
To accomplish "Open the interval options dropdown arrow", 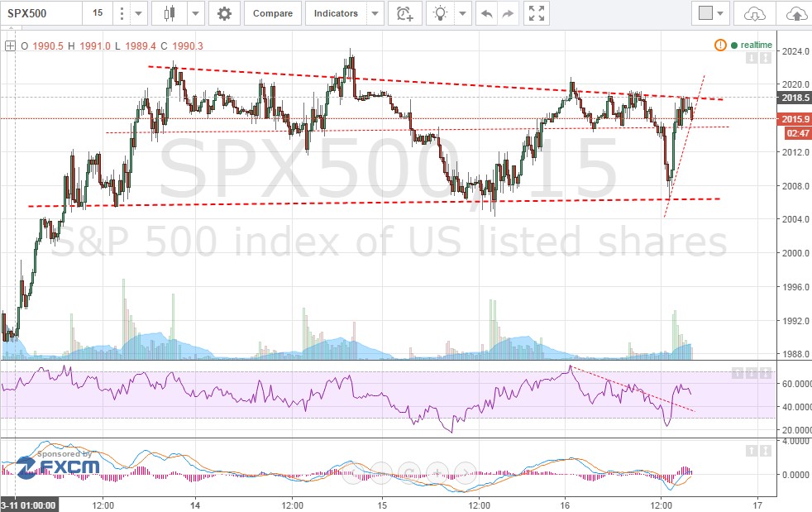I will tap(138, 13).
